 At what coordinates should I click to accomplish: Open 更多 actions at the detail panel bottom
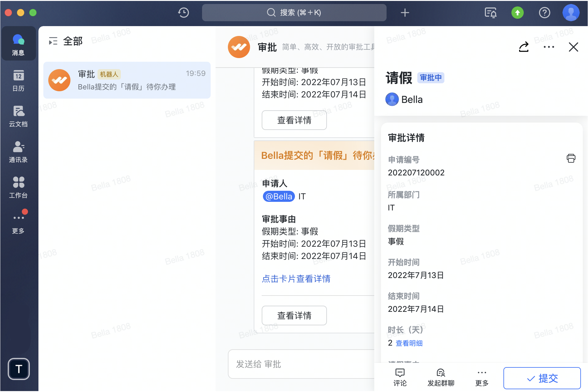coord(482,377)
